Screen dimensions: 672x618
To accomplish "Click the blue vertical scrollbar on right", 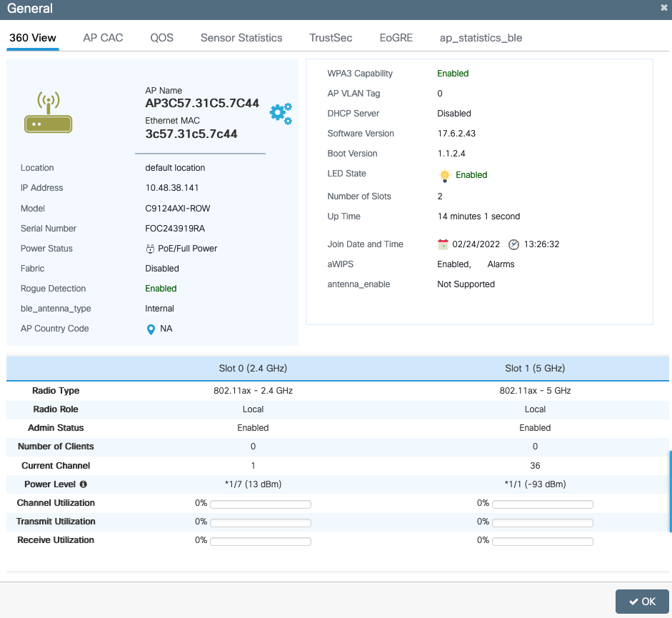I will (670, 492).
